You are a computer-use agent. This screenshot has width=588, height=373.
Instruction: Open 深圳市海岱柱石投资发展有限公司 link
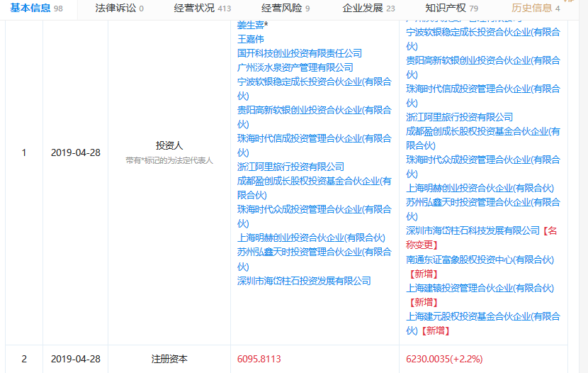pos(304,281)
